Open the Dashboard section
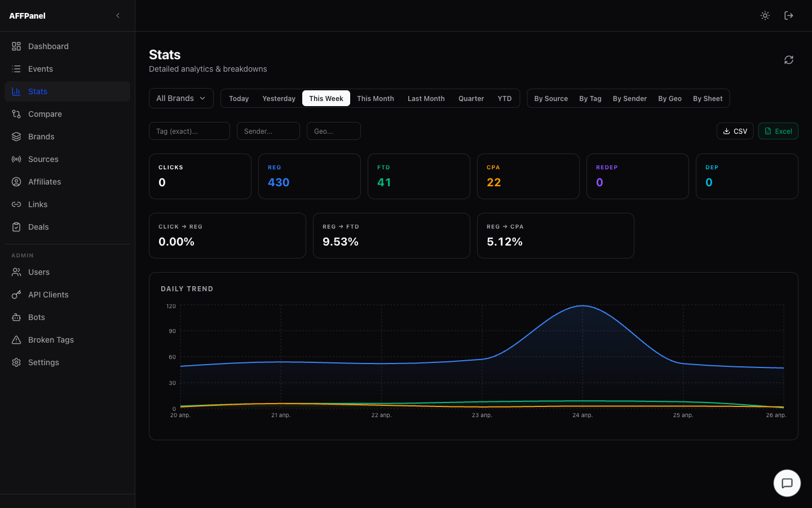This screenshot has width=812, height=508. tap(48, 46)
